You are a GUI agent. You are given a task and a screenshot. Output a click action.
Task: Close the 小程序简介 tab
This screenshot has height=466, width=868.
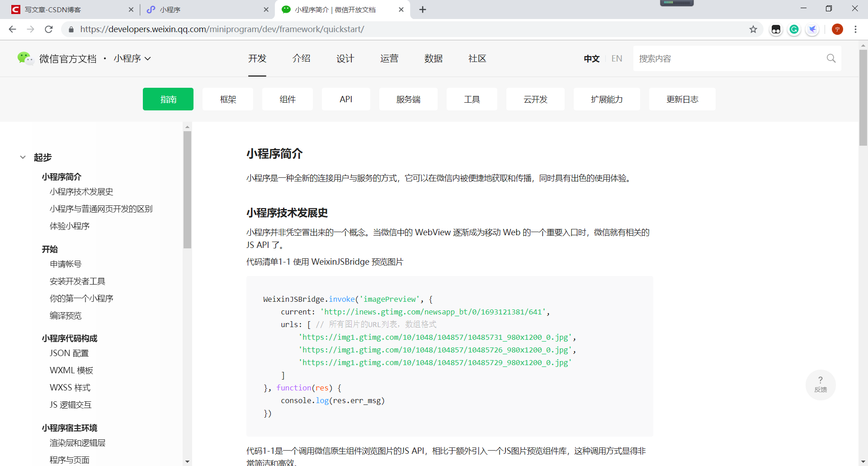click(x=401, y=10)
